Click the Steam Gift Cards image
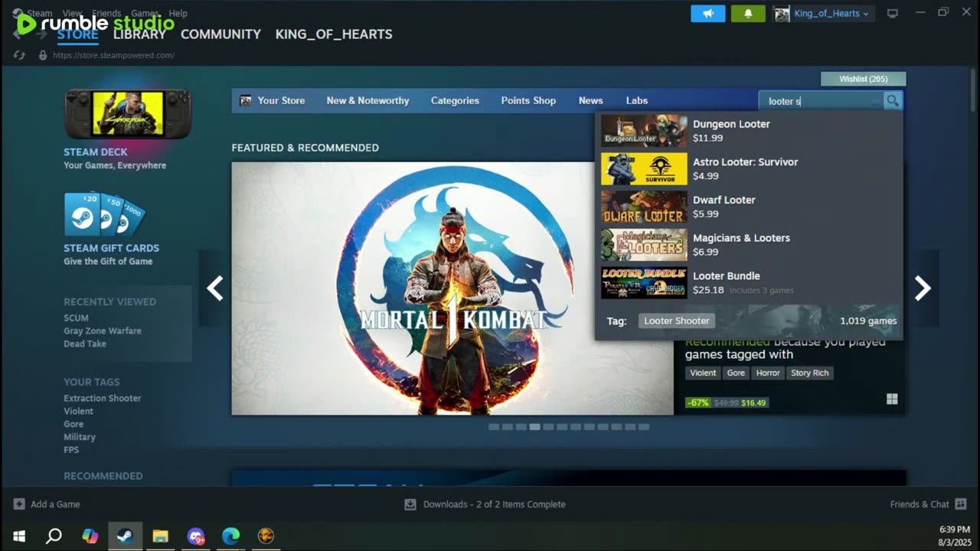Viewport: 980px width, 551px height. click(x=105, y=214)
